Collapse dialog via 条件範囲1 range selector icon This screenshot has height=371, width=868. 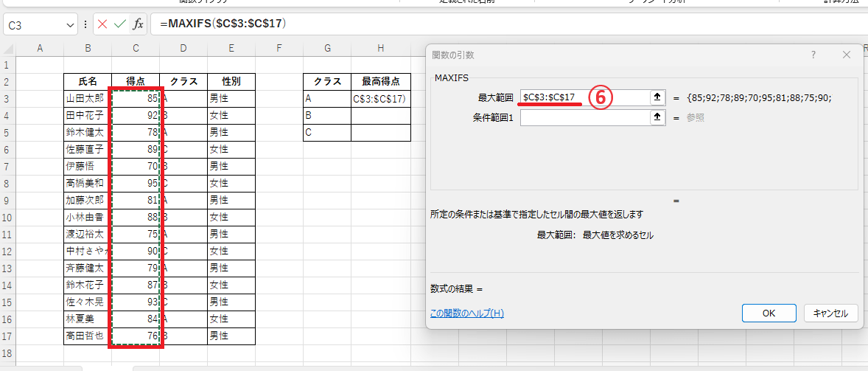click(657, 117)
